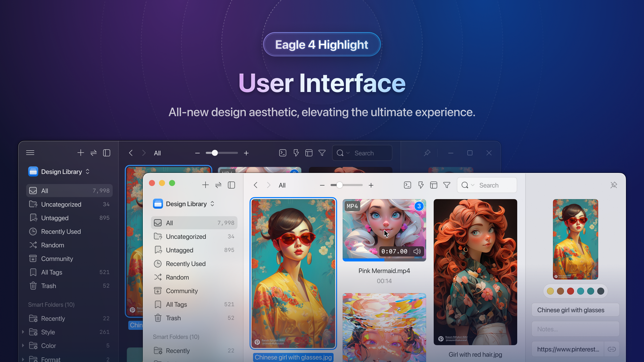Select the red color swatch

point(571,291)
